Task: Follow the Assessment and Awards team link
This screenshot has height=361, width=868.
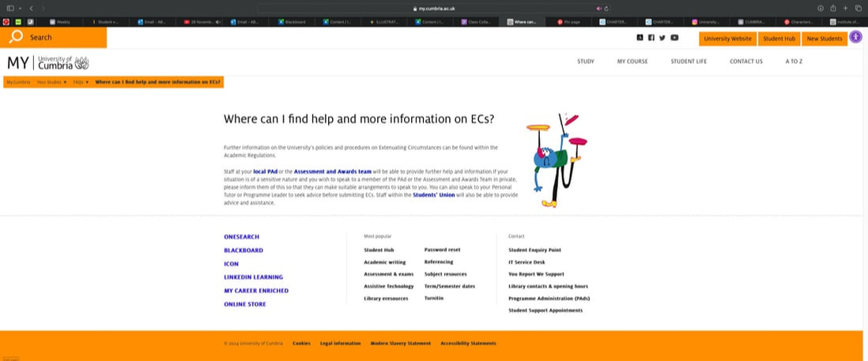Action: (332, 171)
